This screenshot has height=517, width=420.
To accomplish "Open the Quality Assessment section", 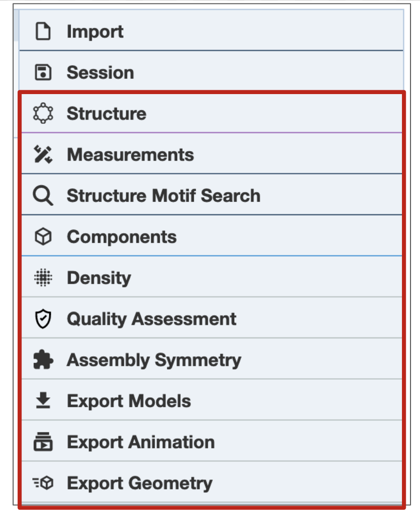I will pos(152,319).
